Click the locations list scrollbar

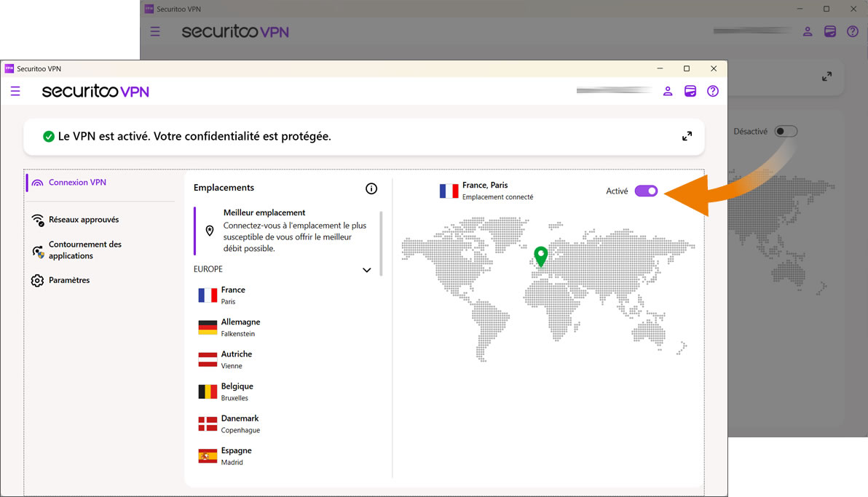(x=381, y=243)
